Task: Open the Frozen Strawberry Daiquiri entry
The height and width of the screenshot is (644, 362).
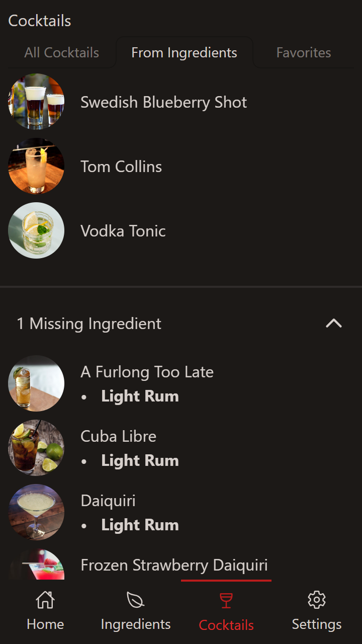Action: coord(174,566)
